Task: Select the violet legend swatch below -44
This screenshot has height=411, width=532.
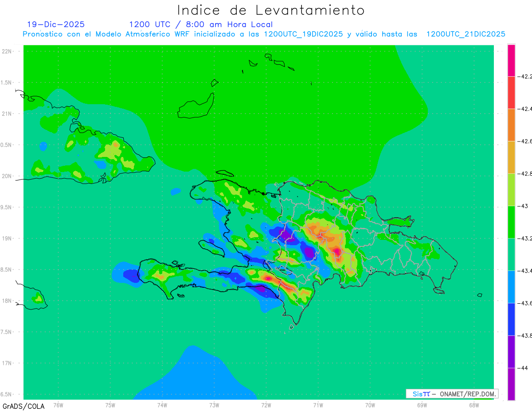Action: [x=511, y=384]
